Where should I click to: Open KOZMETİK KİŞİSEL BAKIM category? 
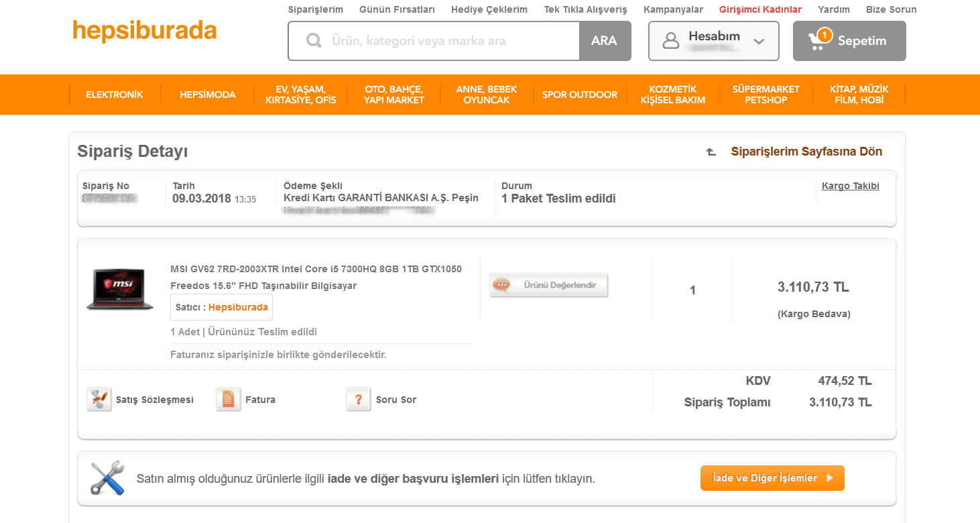point(673,95)
